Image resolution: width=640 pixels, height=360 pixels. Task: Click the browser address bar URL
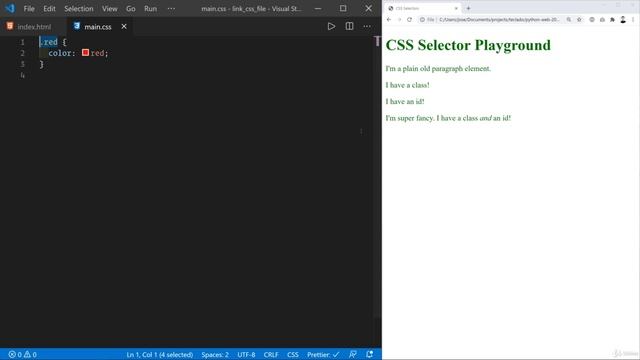[x=499, y=20]
